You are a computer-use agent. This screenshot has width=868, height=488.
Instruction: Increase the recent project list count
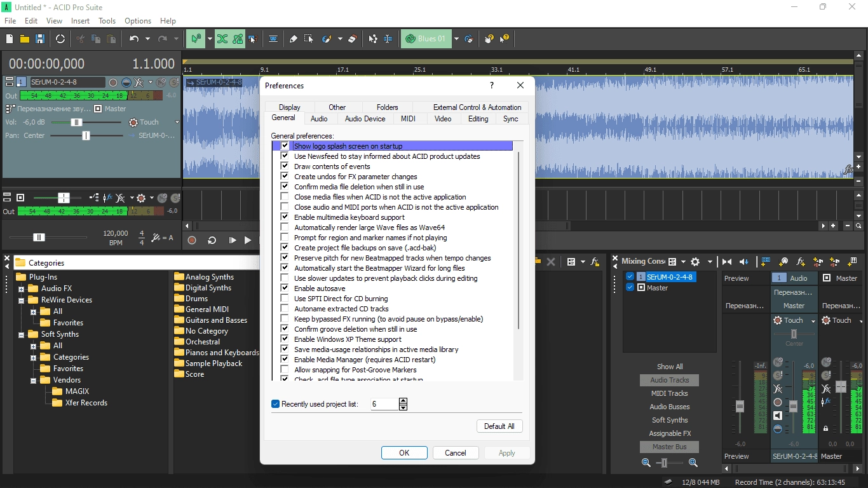pos(403,401)
